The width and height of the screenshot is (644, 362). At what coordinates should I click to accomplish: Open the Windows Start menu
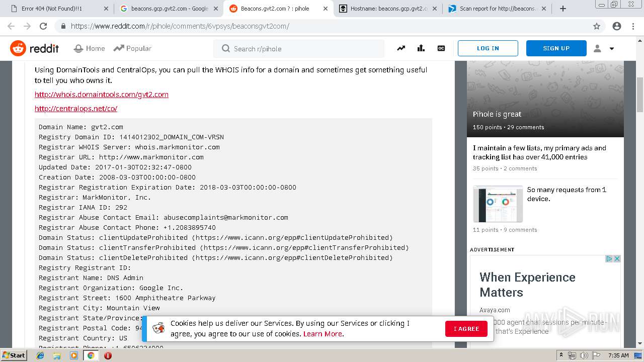pyautogui.click(x=14, y=355)
